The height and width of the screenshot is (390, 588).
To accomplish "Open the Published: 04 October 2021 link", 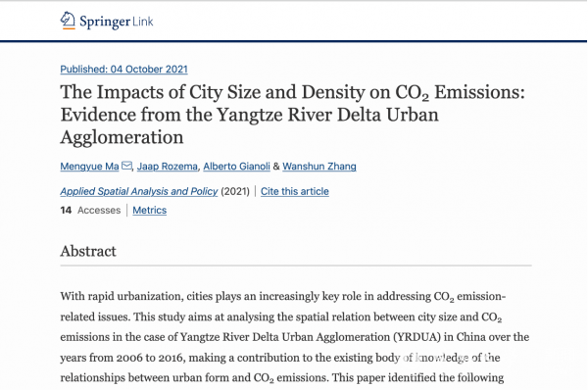I will pos(123,70).
